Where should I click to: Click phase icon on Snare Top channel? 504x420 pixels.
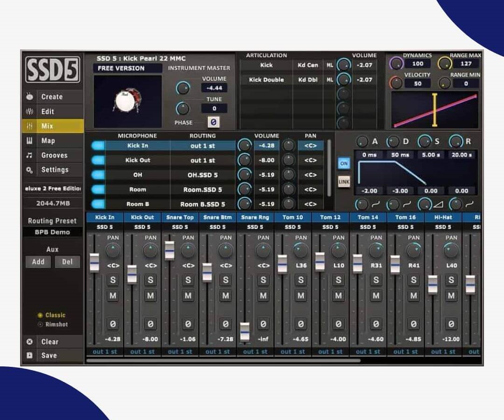188,324
